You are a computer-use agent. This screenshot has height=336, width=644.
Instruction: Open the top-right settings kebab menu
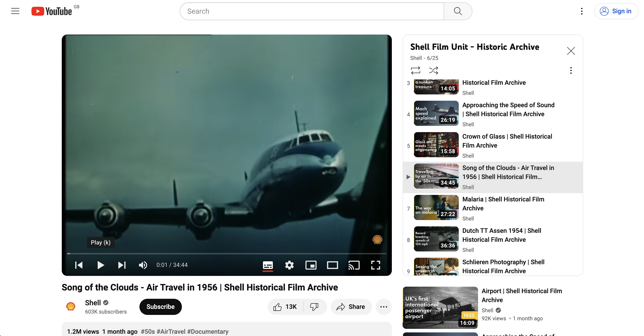point(581,11)
